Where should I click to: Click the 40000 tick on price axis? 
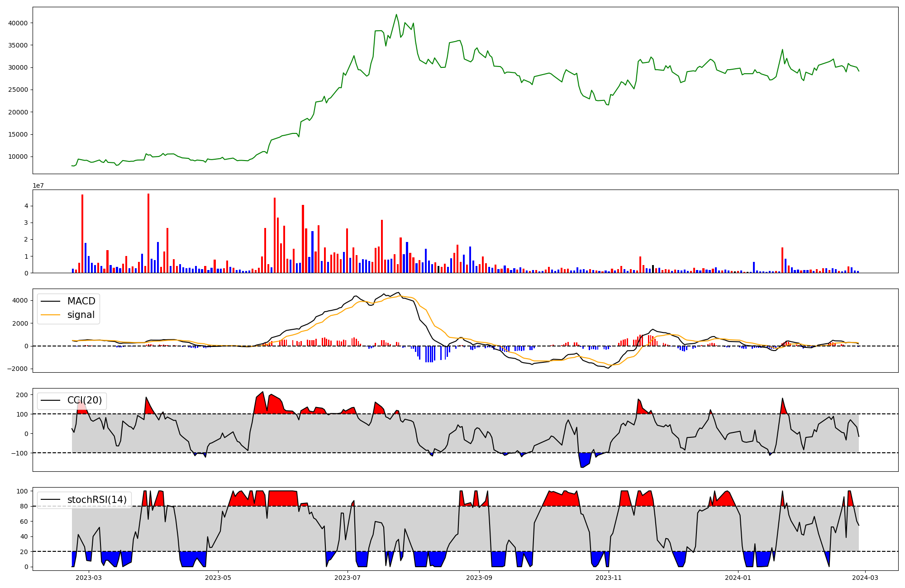(18, 23)
